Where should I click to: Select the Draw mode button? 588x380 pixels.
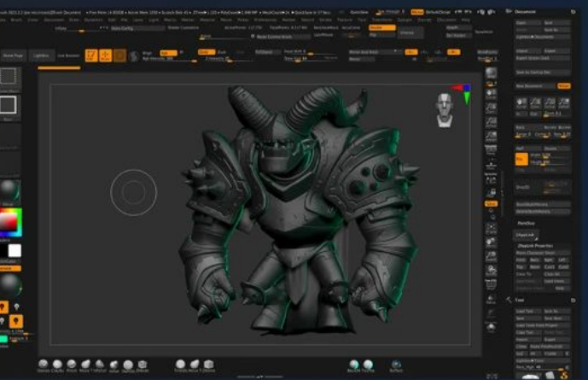tap(105, 56)
